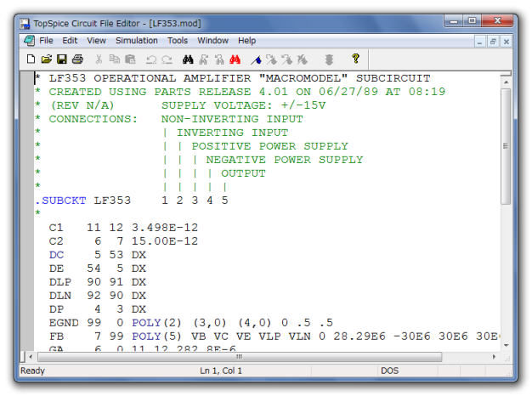
Task: Open Find with black binoculars icon
Action: point(188,59)
